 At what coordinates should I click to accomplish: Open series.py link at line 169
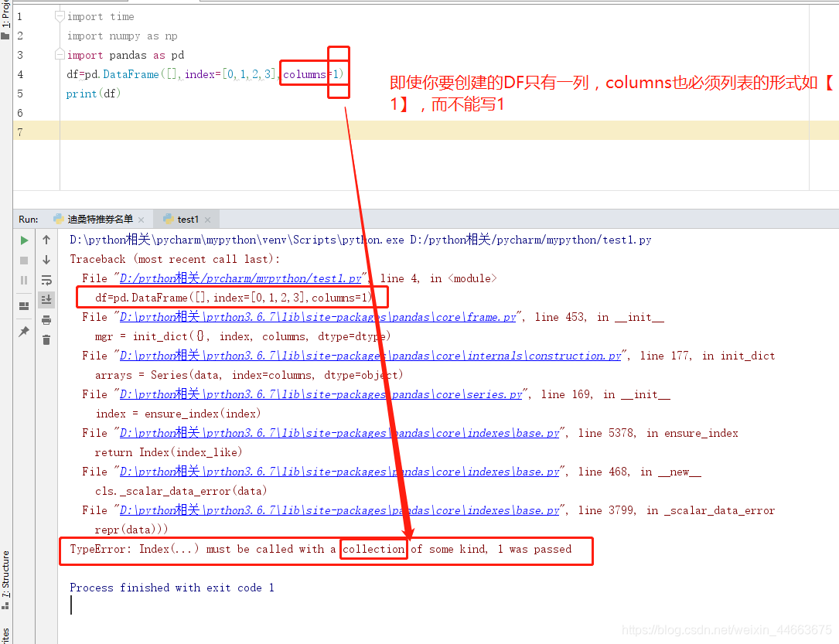point(321,394)
